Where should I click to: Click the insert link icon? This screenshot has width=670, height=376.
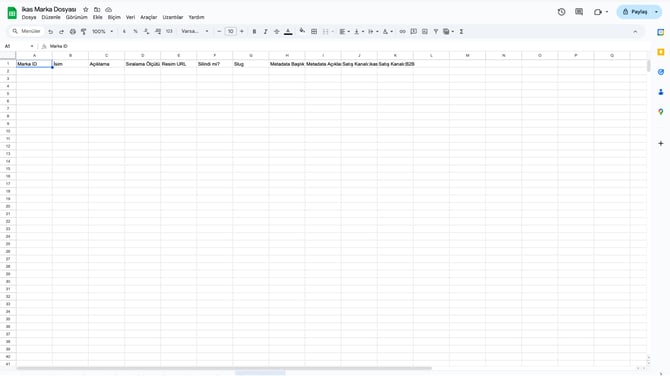403,32
